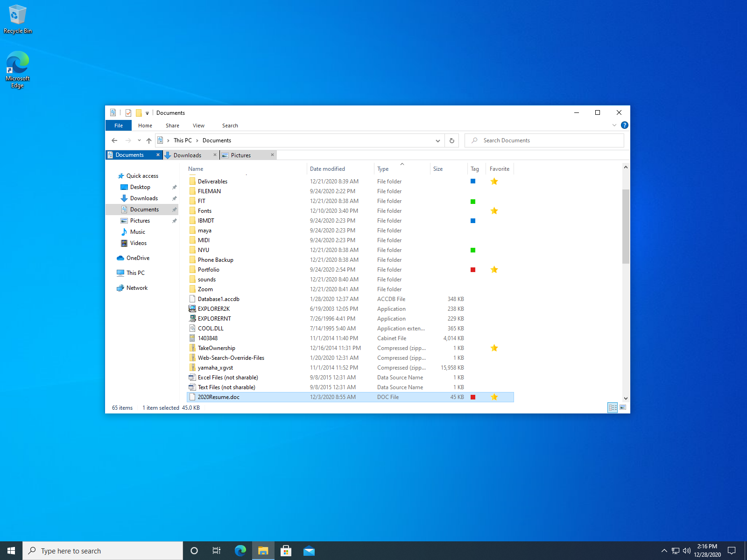Image resolution: width=747 pixels, height=560 pixels.
Task: Expand the address bar history dropdown
Action: pyautogui.click(x=437, y=140)
